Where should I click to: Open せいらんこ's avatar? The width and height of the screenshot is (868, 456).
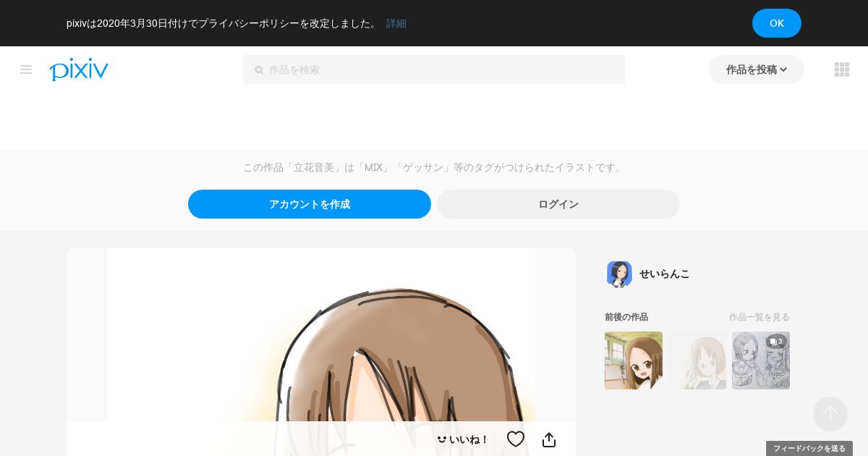(x=619, y=274)
